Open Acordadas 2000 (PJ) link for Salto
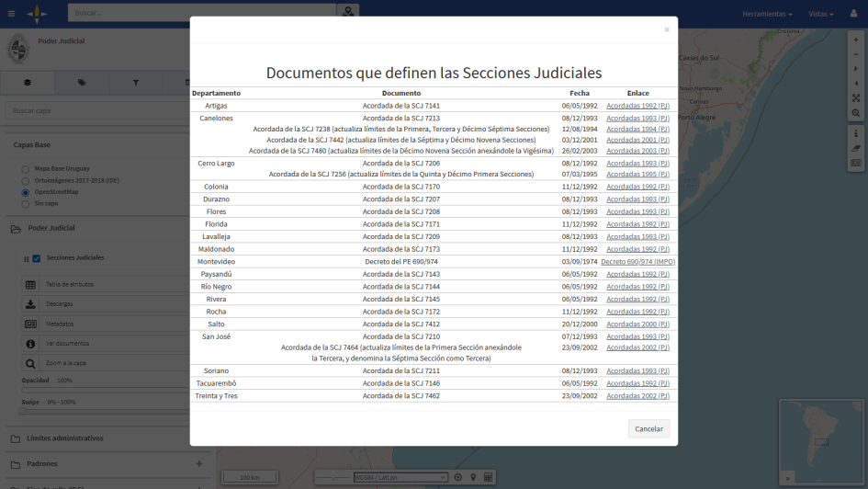 tap(637, 324)
